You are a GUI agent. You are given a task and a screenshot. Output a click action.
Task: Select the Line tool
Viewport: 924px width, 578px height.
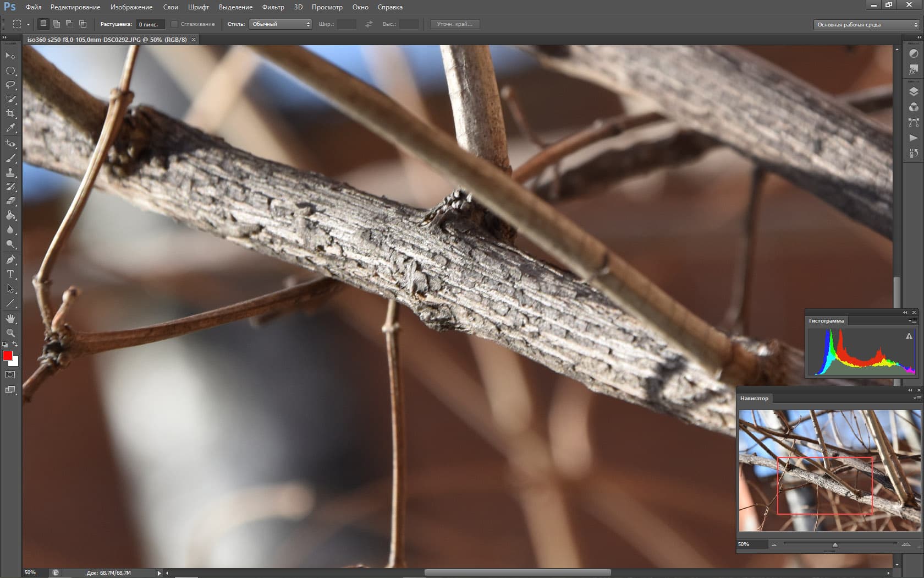click(x=10, y=303)
